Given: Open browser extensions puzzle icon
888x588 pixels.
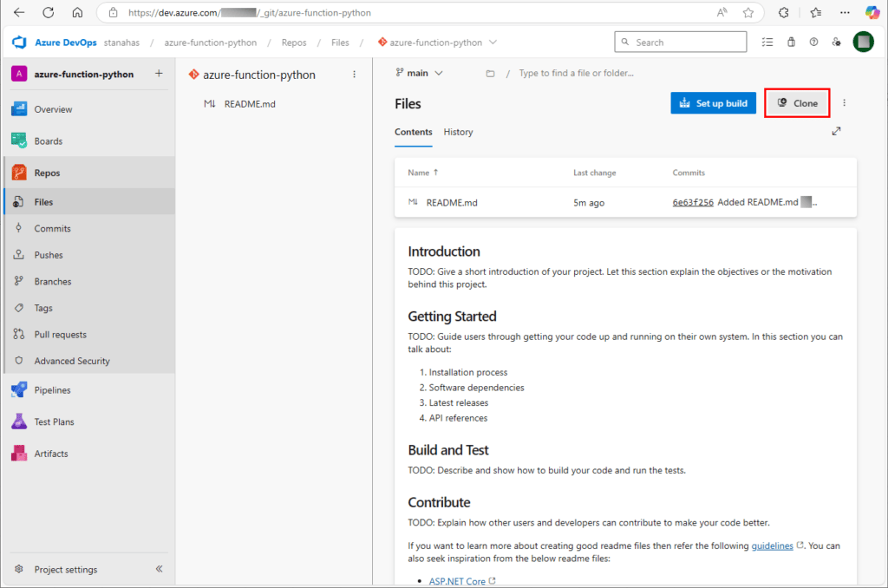Looking at the screenshot, I should (784, 12).
